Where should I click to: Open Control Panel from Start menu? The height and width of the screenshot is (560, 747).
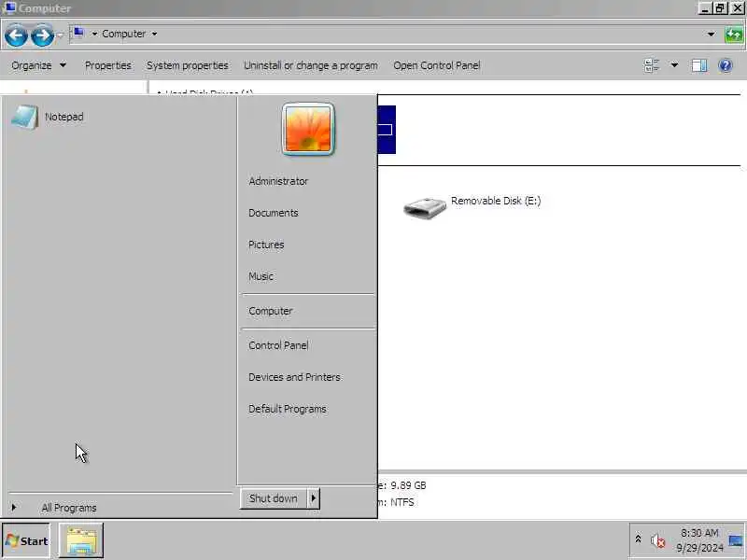pyautogui.click(x=278, y=345)
